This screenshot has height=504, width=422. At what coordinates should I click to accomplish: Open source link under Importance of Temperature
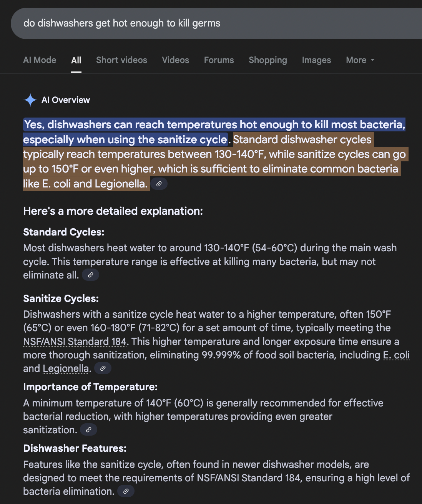[x=88, y=430]
